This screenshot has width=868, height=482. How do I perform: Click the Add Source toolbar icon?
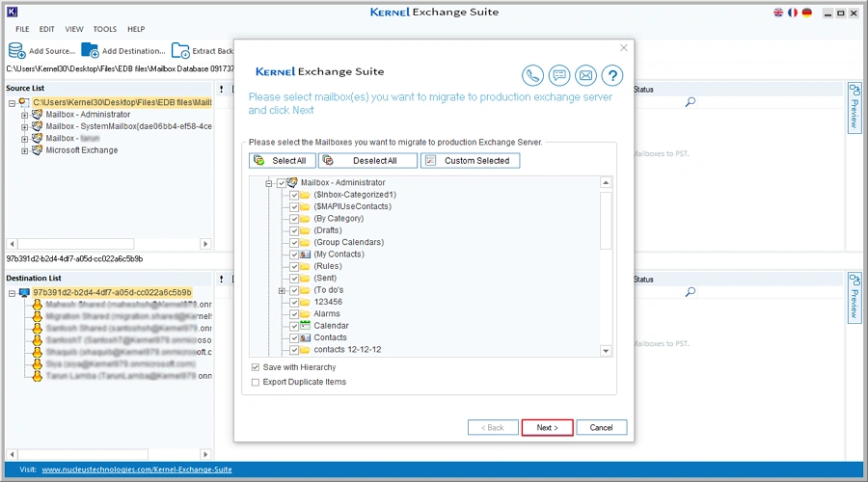pos(17,50)
